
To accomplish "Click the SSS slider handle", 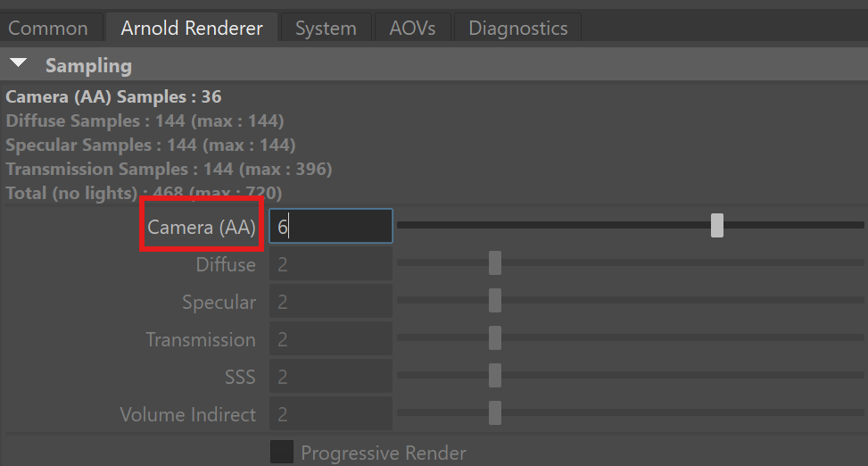I will coord(495,376).
